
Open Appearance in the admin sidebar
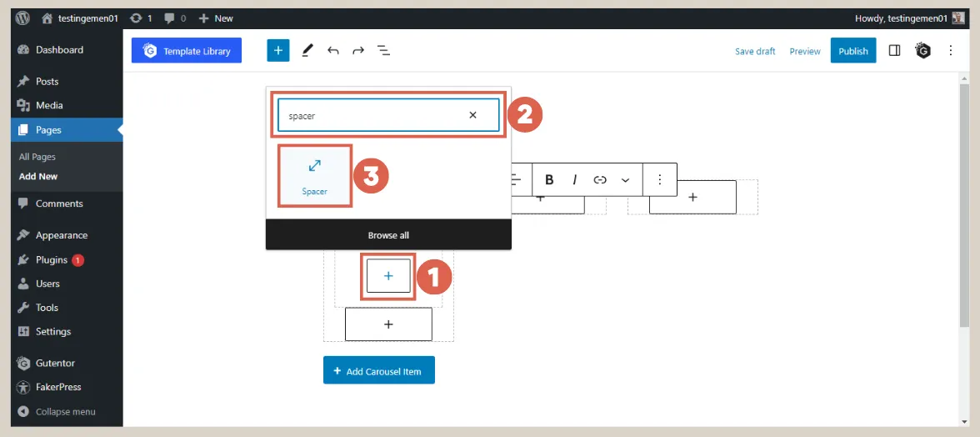(61, 235)
